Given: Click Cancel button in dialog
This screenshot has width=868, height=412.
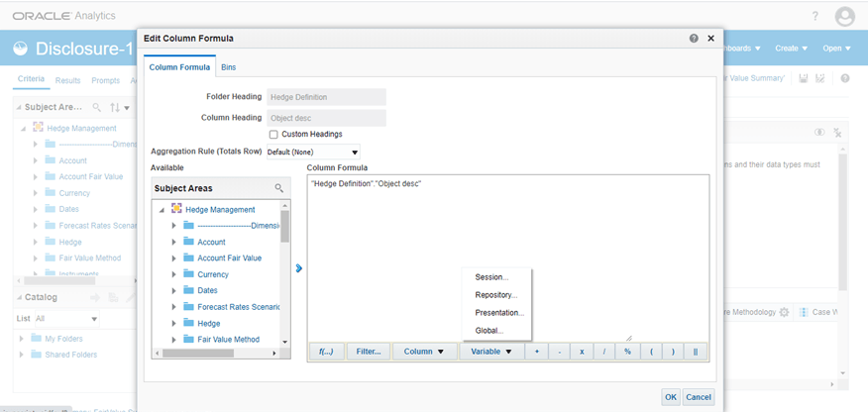Looking at the screenshot, I should tap(698, 397).
